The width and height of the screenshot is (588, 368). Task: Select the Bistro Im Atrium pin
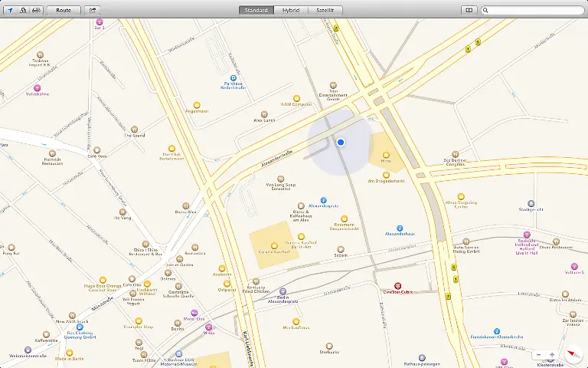[x=565, y=294]
